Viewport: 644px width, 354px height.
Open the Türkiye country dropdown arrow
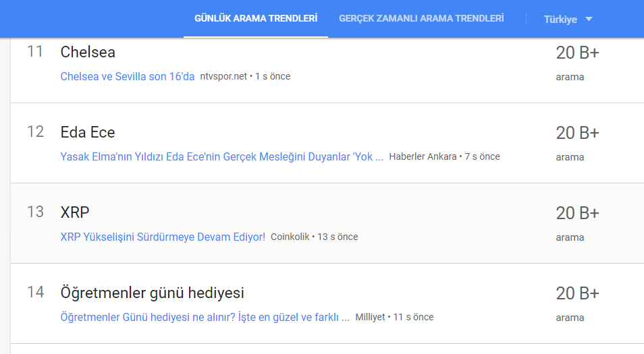(x=589, y=19)
